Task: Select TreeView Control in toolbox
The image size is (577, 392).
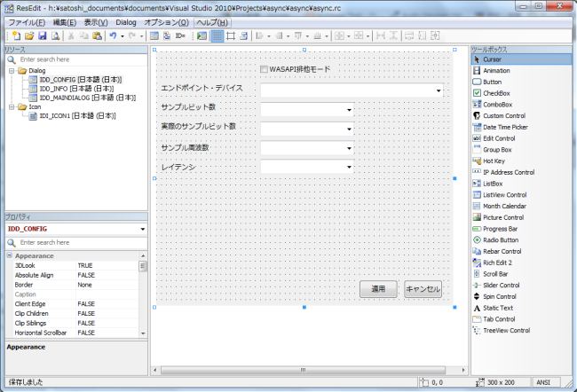Action: point(505,330)
